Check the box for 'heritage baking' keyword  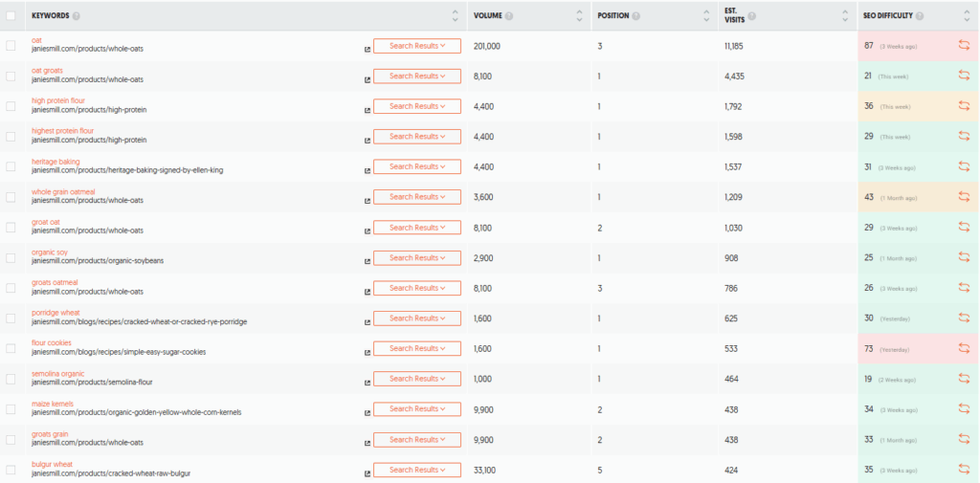pos(11,166)
